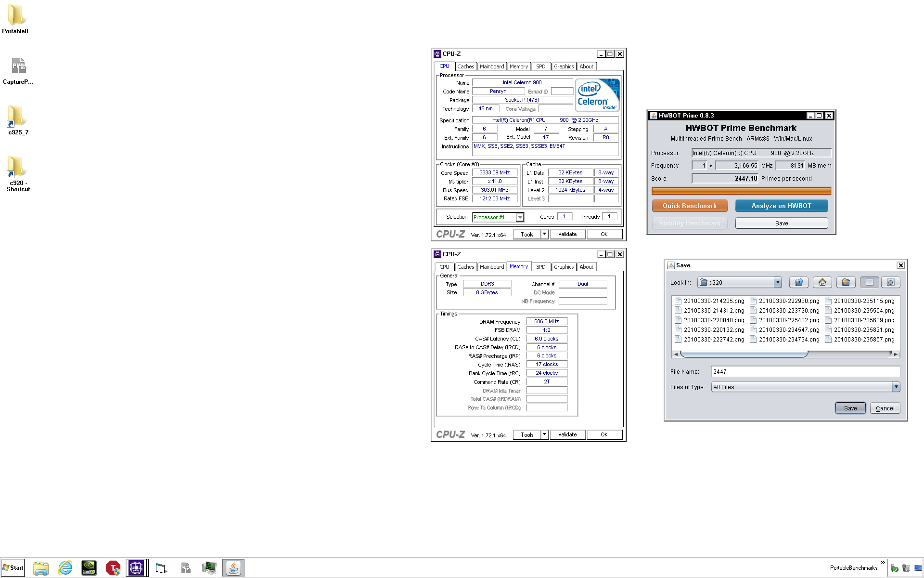Click the file list horizontal scrollbar thumb
This screenshot has width=924, height=578.
tap(744, 354)
